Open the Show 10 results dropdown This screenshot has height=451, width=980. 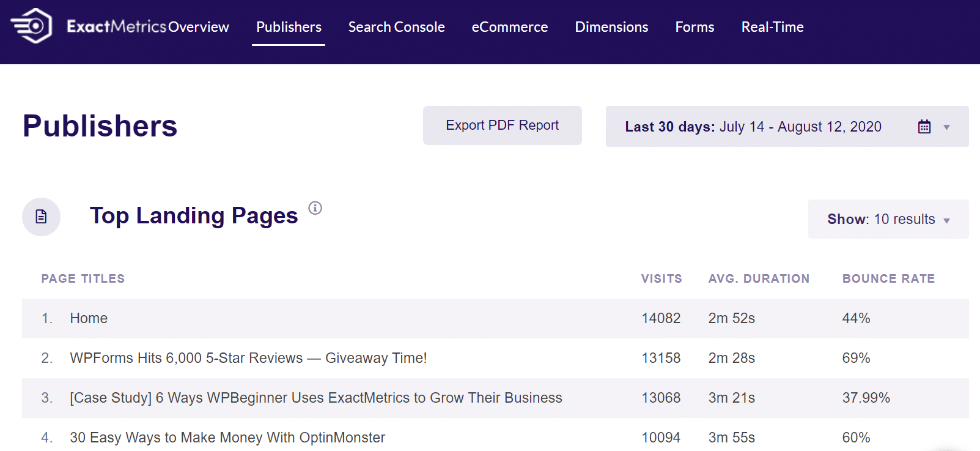(888, 219)
